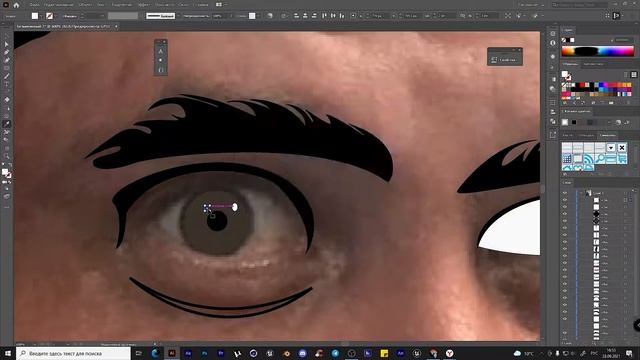The width and height of the screenshot is (640, 360).
Task: Click the Search Adobe Help field
Action: click(580, 5)
